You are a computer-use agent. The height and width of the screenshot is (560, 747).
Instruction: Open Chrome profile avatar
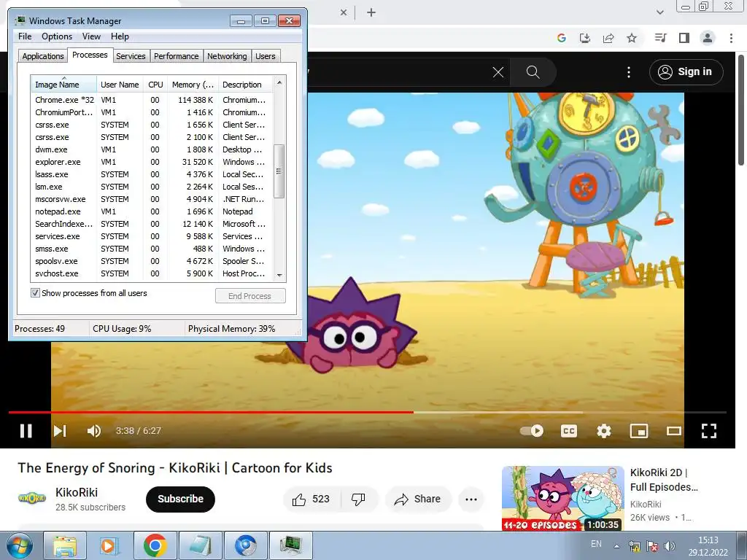[708, 38]
